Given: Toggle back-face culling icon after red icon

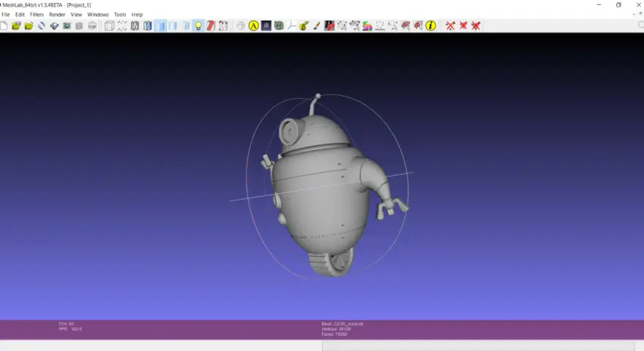Looking at the screenshot, I should point(223,26).
